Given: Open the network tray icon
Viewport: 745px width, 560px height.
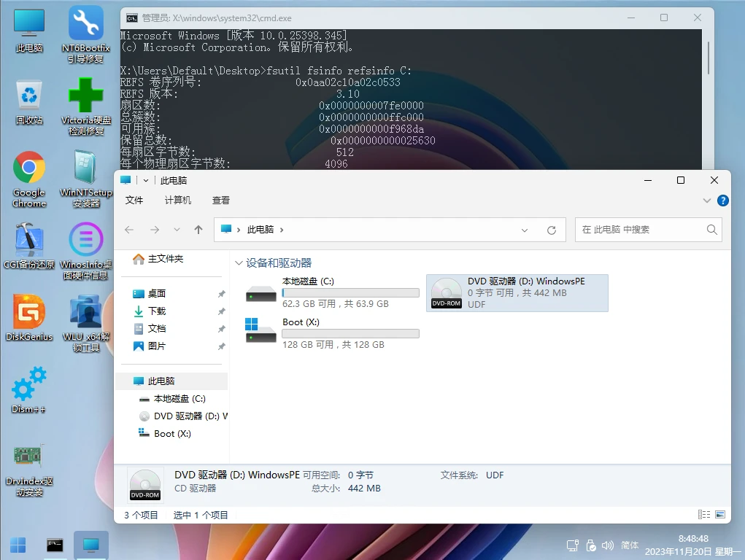Looking at the screenshot, I should pyautogui.click(x=573, y=545).
